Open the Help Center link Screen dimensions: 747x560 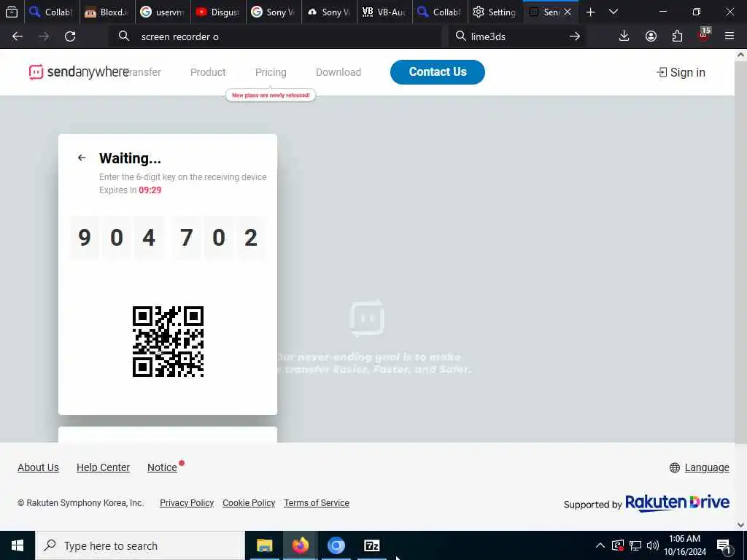(x=103, y=467)
